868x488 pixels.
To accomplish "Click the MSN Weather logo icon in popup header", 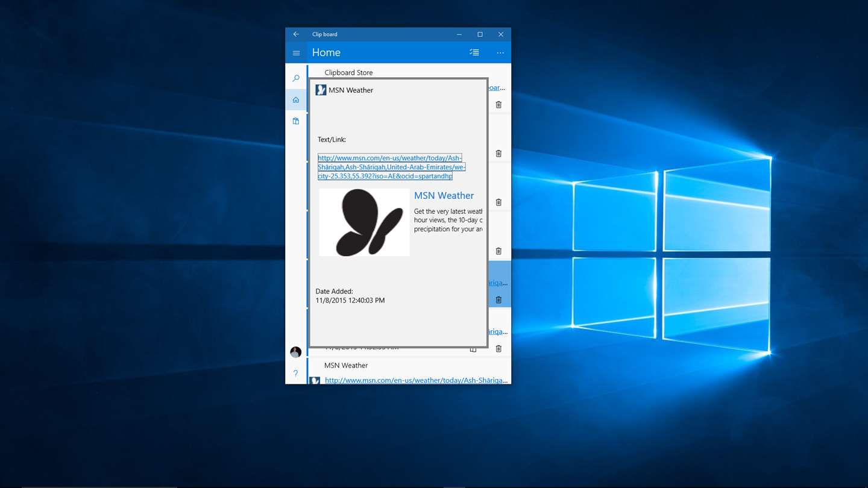I will [321, 90].
